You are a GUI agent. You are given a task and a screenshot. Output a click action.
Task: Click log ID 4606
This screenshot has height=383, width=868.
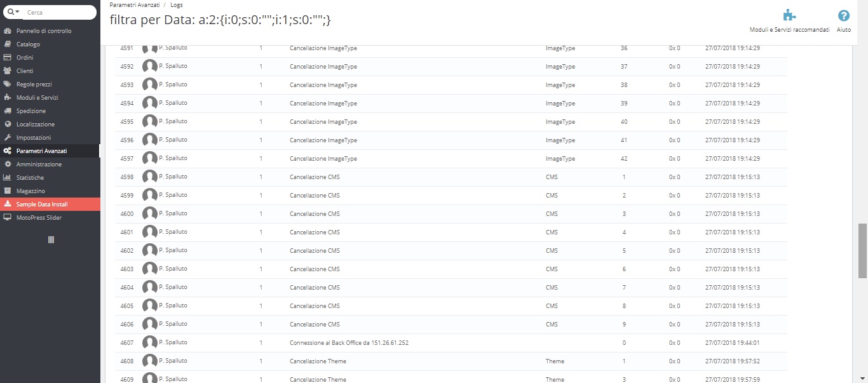click(126, 325)
